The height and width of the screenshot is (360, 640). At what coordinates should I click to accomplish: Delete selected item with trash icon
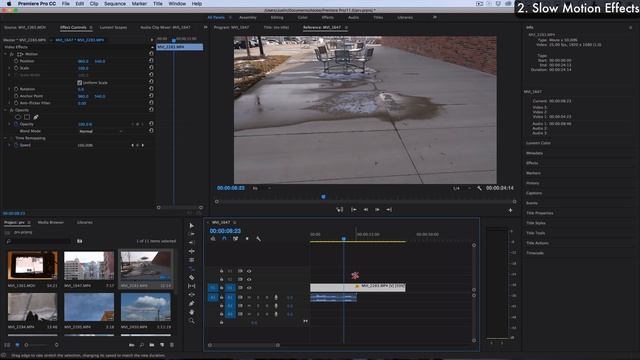172,345
